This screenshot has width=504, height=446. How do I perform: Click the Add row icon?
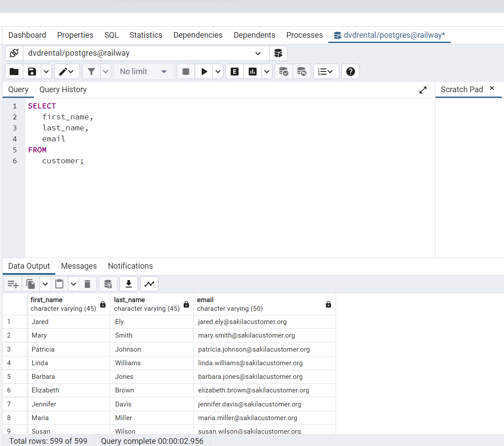13,284
